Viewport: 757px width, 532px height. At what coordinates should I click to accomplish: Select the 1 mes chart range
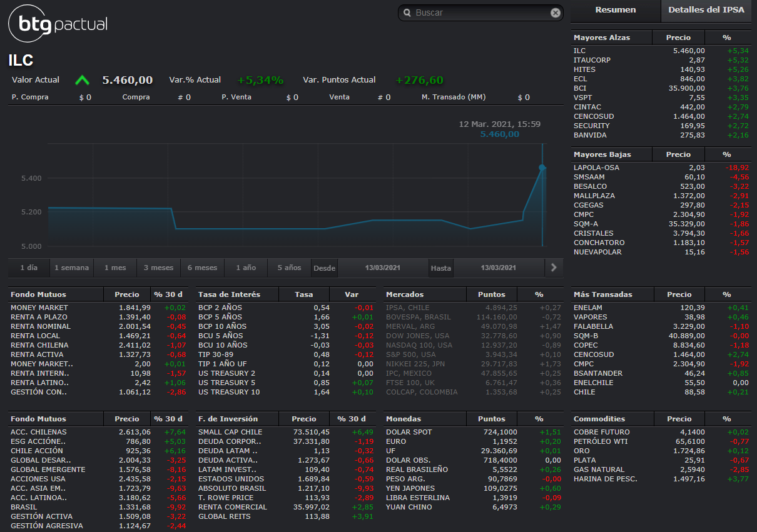(115, 268)
